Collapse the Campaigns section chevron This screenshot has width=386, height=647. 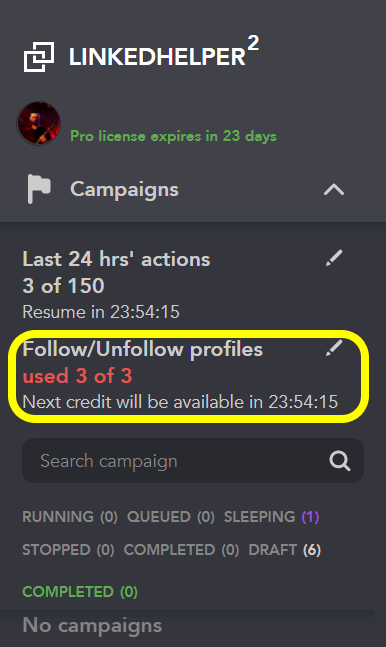(x=334, y=189)
